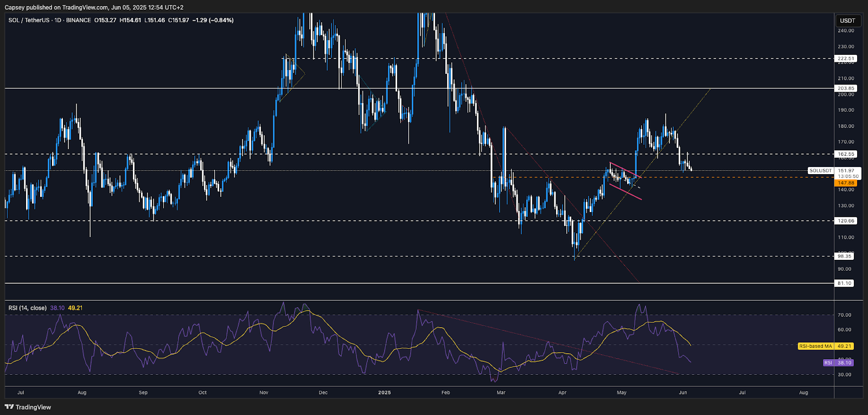
Task: Click the close value C151.97 in legend
Action: coord(178,20)
